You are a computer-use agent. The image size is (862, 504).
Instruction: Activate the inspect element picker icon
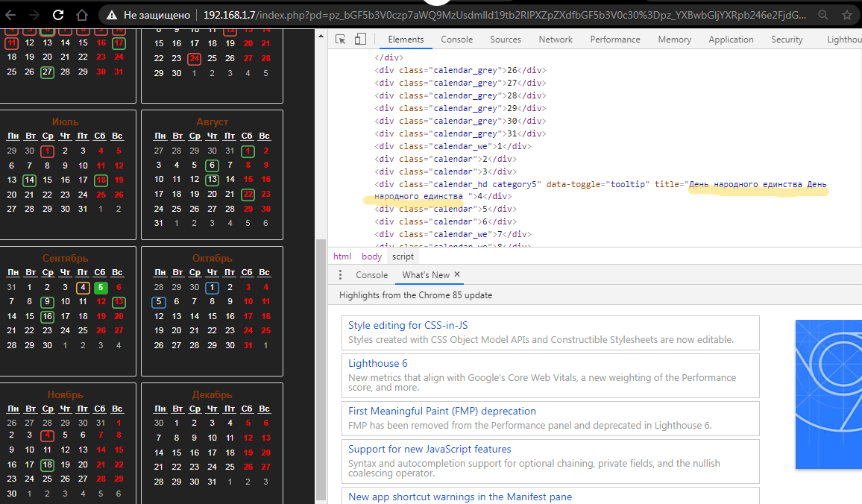pos(340,40)
